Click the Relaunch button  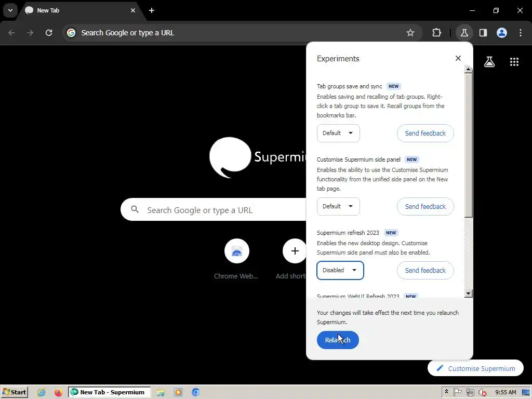(338, 340)
